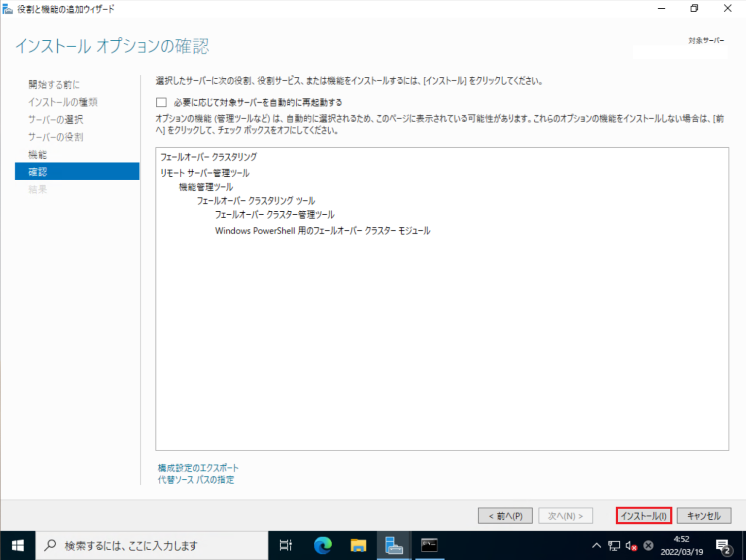The height and width of the screenshot is (560, 746).
Task: Go to the サーバーの選択 wizard step
Action: [55, 119]
